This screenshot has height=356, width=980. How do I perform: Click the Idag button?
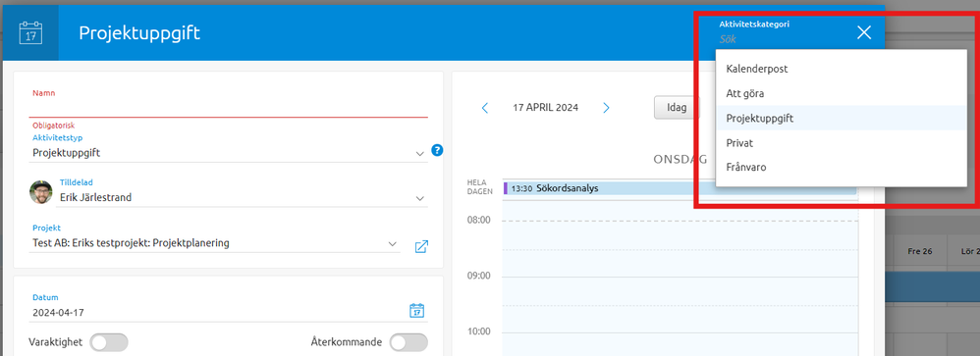pos(677,108)
